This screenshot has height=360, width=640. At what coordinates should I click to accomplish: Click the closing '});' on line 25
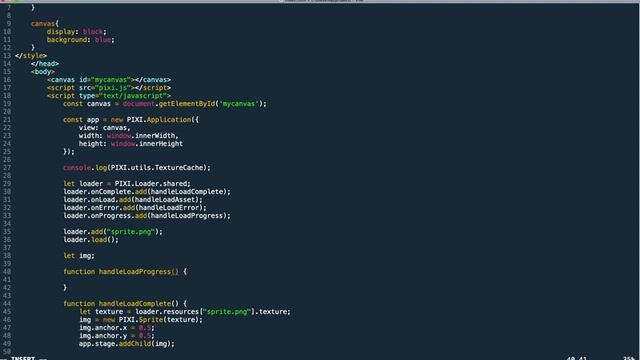tap(69, 152)
